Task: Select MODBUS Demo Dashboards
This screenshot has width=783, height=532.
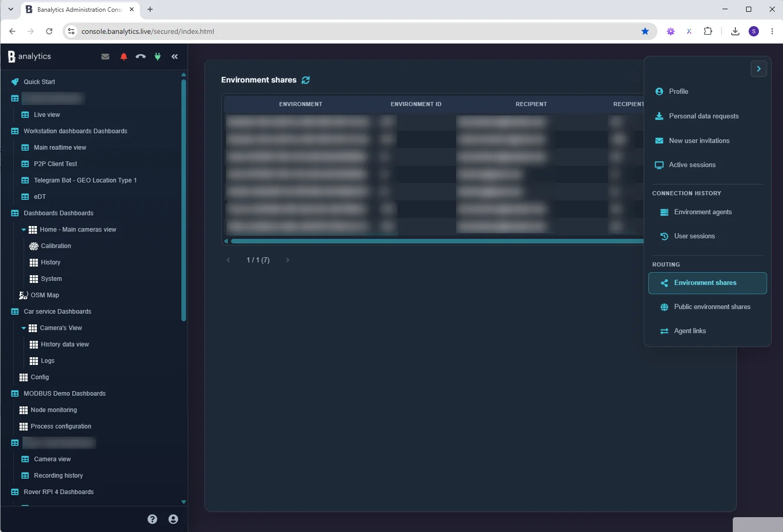Action: coord(65,394)
